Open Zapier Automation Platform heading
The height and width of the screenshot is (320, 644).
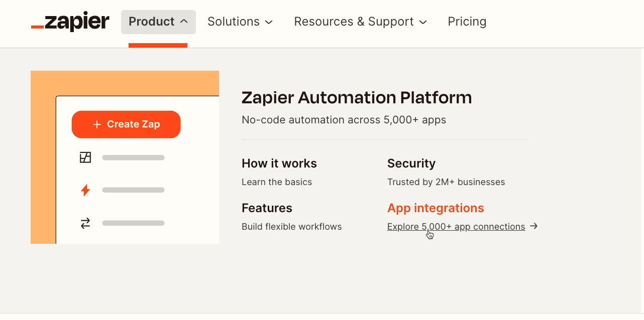tap(357, 97)
